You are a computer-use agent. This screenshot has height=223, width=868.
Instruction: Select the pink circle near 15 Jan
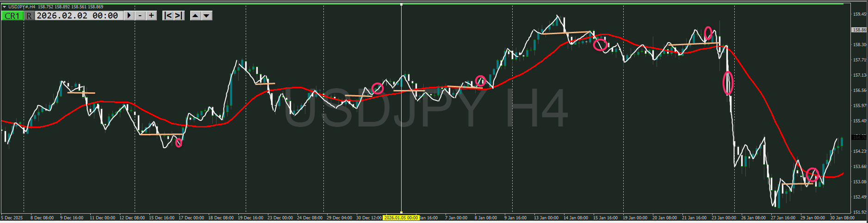[600, 45]
